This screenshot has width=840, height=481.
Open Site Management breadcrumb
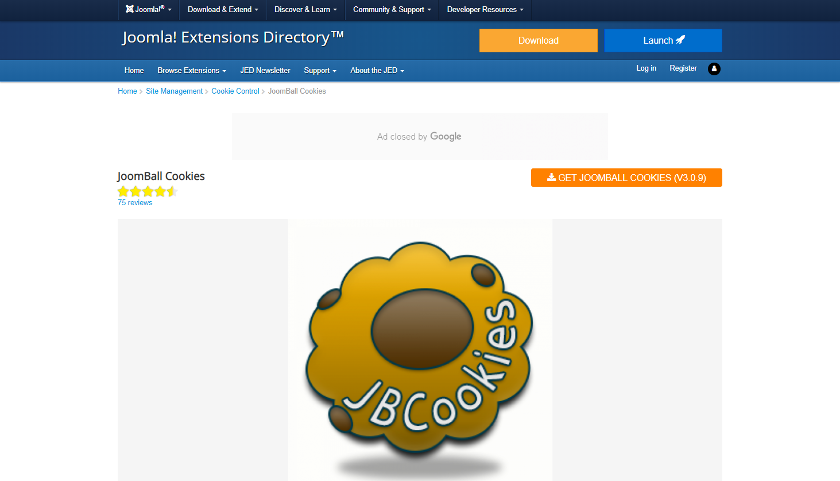pos(174,91)
